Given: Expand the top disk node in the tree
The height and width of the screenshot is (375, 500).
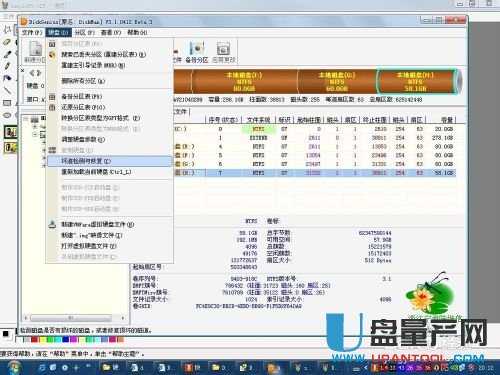Looking at the screenshot, I should tap(26, 118).
